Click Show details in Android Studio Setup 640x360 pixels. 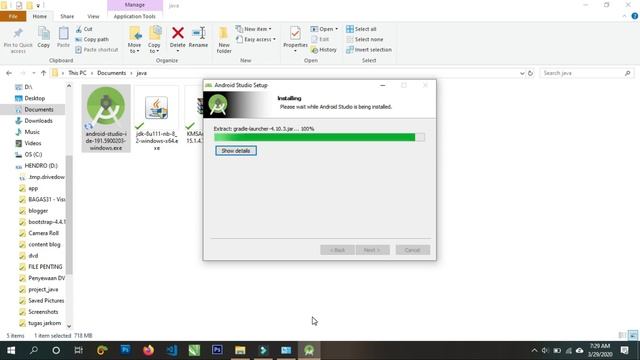[x=236, y=151]
